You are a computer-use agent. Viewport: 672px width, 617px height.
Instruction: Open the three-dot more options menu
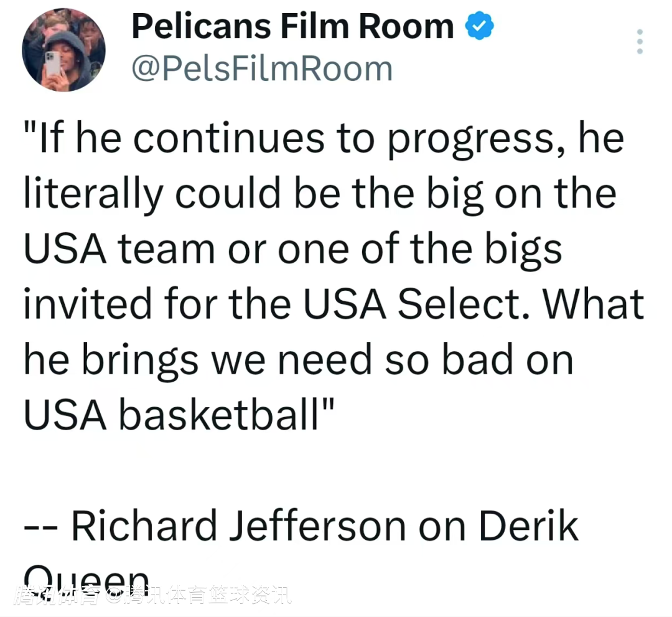(640, 42)
